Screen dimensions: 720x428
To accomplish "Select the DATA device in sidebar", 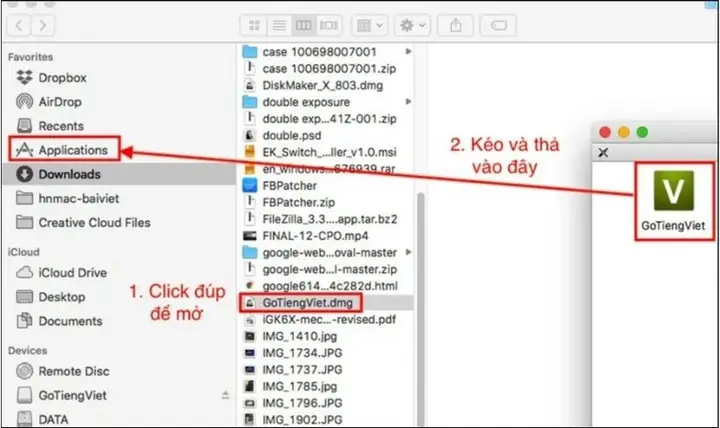I will pyautogui.click(x=53, y=419).
